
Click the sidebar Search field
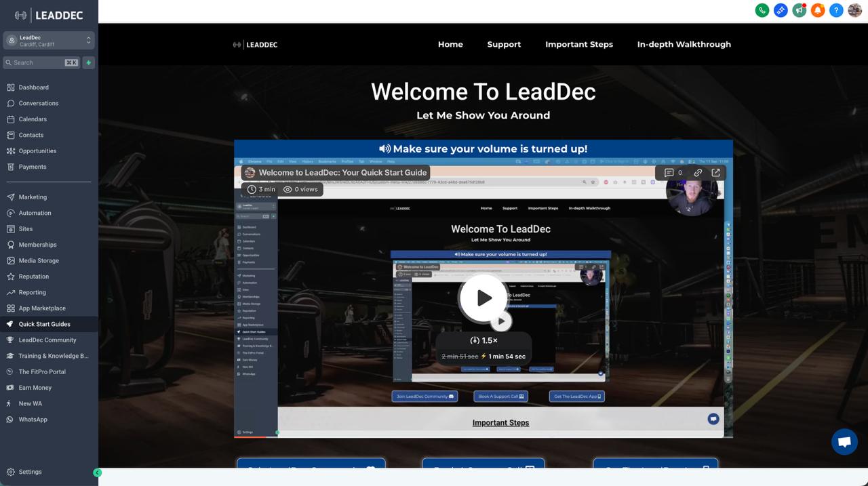(x=41, y=62)
